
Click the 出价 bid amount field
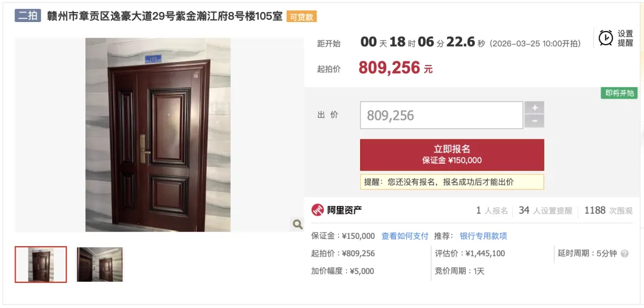point(441,115)
